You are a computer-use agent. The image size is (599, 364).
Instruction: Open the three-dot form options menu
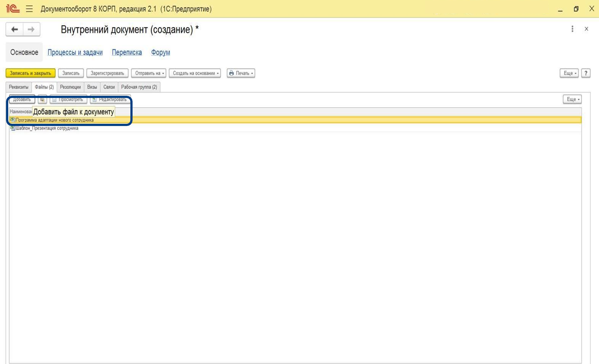tap(572, 29)
